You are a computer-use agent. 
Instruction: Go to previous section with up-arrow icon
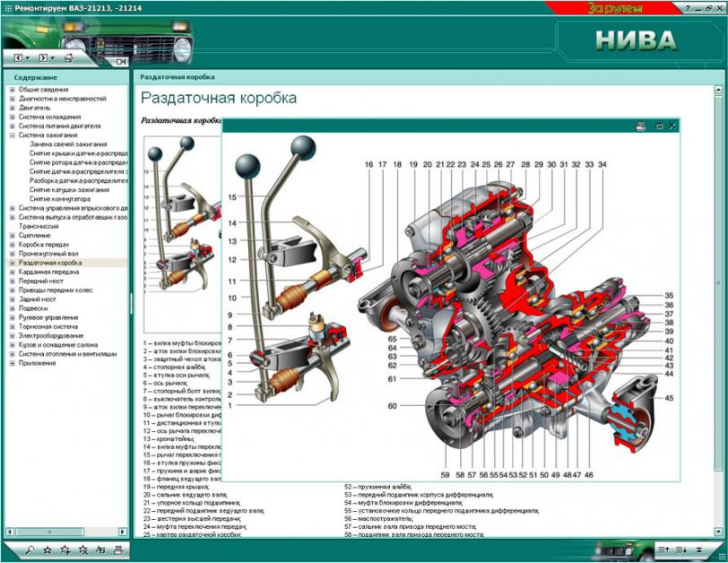coord(663,550)
